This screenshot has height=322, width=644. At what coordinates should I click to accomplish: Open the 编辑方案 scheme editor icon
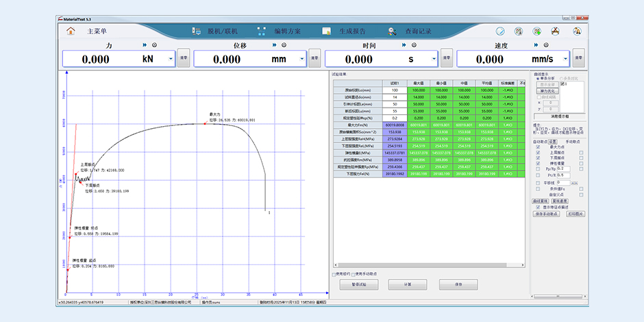tap(261, 31)
